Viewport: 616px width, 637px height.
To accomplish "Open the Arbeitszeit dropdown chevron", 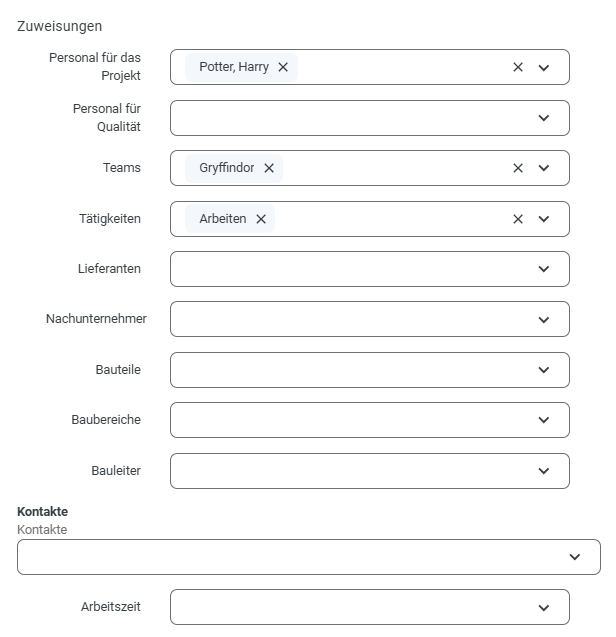I will click(x=544, y=608).
